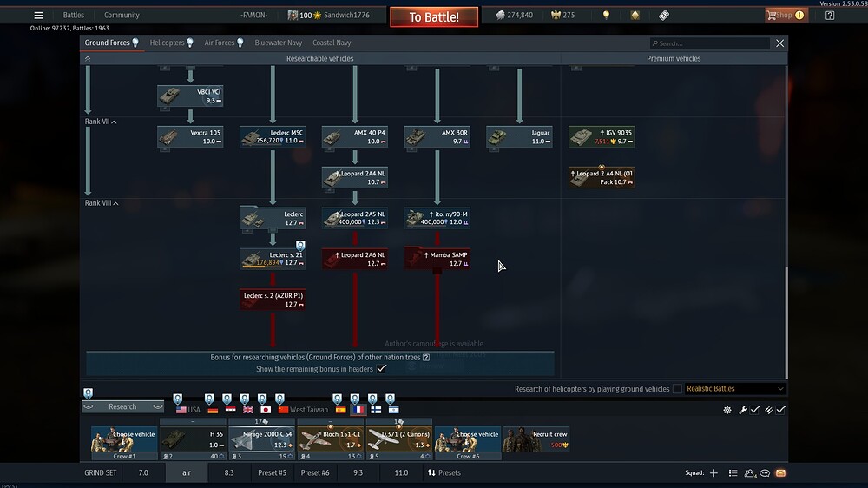Click the help question mark icon
The width and height of the screenshot is (868, 488).
point(830,16)
